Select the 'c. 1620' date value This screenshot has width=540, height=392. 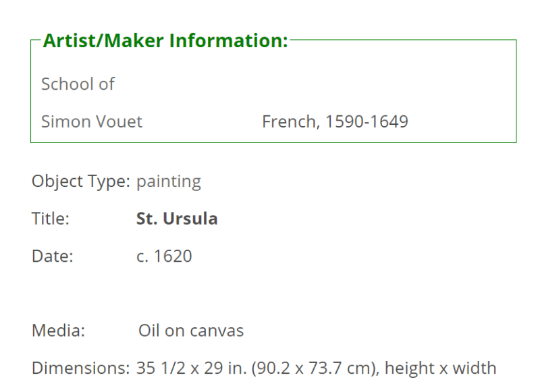click(164, 256)
